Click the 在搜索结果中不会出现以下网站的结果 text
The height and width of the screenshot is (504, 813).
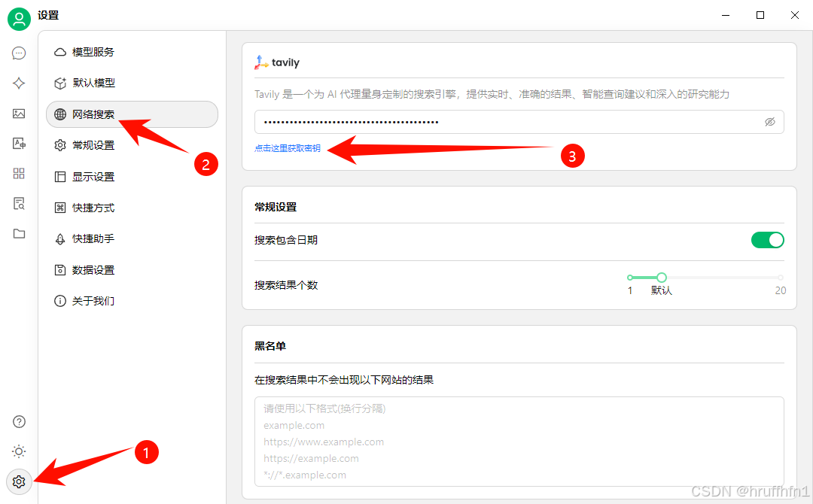pos(344,380)
